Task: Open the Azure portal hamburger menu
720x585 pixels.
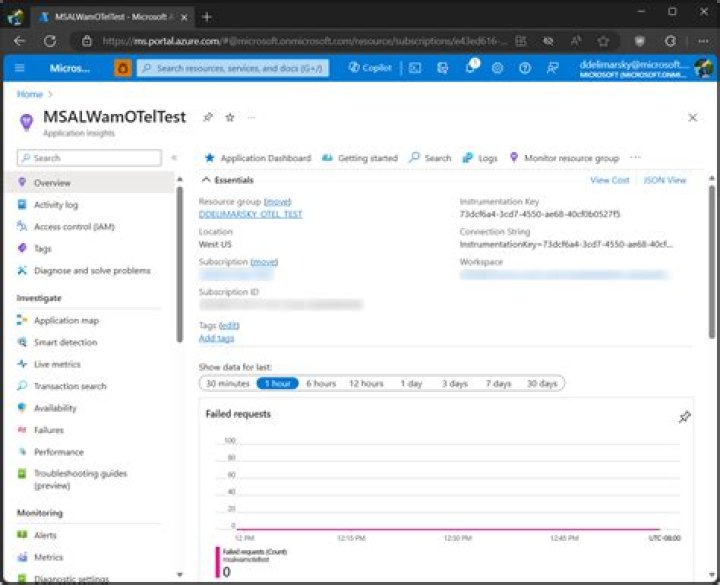Action: click(21, 68)
